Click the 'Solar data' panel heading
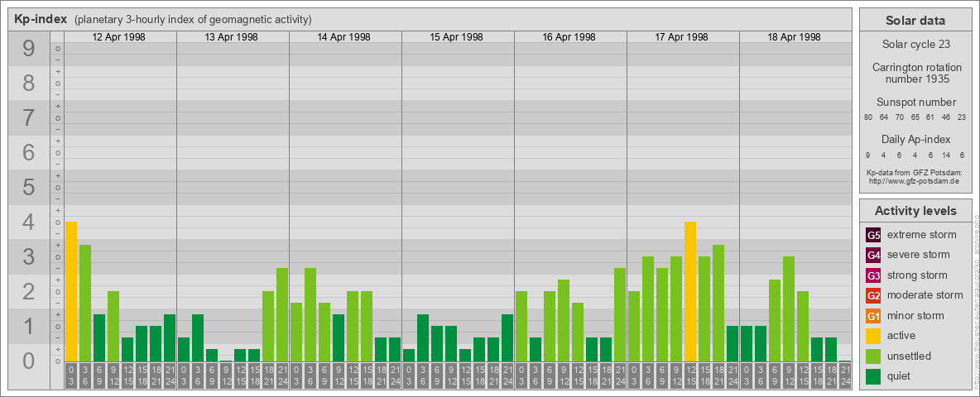980x397 pixels. 915,21
